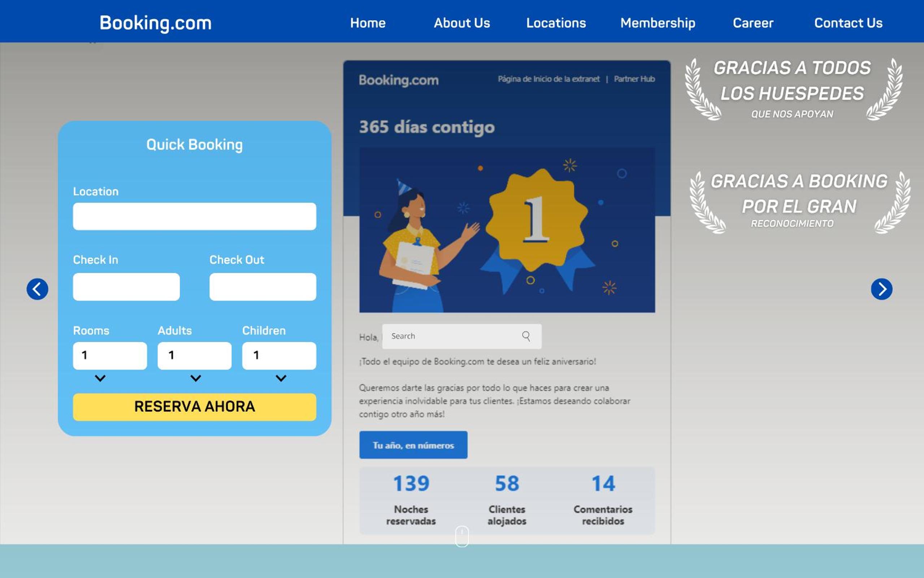Expand chevron below the Children field
This screenshot has width=924, height=578.
281,379
